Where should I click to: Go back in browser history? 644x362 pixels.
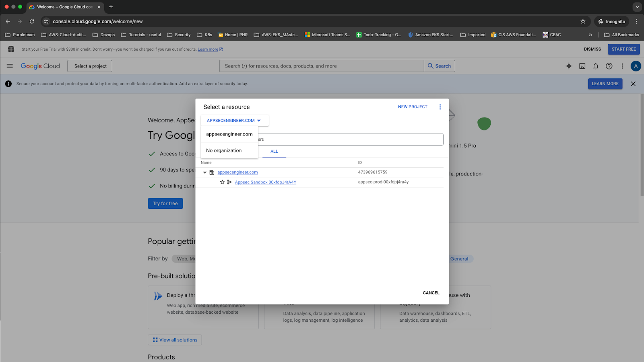pos(8,21)
